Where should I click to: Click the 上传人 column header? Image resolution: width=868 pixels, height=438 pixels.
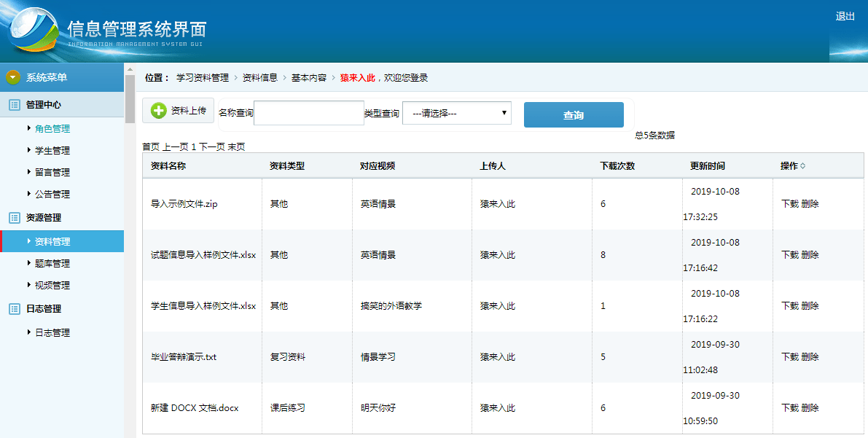pos(493,165)
